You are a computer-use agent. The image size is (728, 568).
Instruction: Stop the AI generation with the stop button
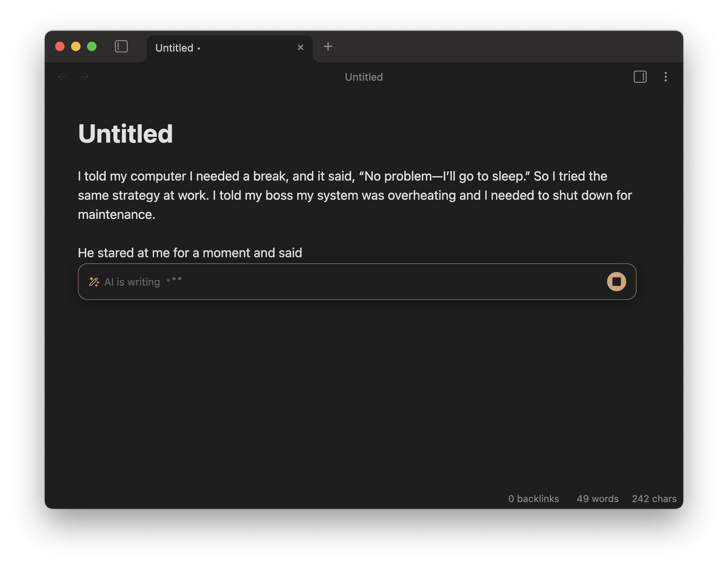tap(616, 282)
